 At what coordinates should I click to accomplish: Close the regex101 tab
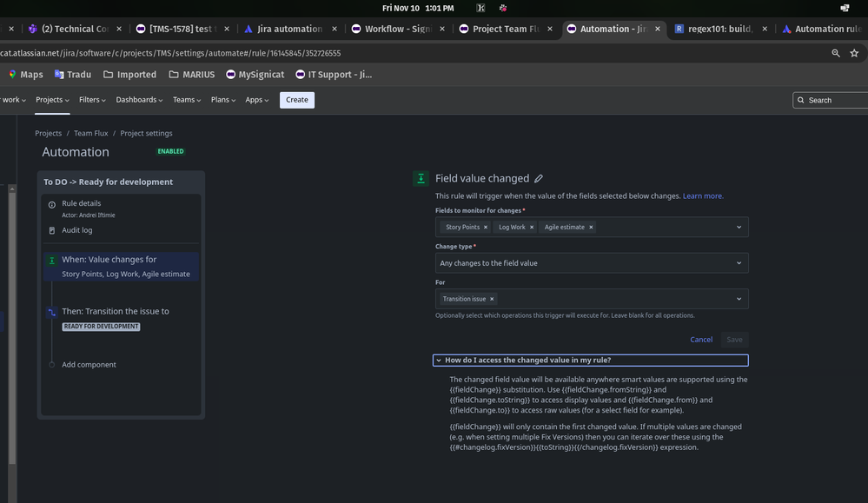[765, 29]
